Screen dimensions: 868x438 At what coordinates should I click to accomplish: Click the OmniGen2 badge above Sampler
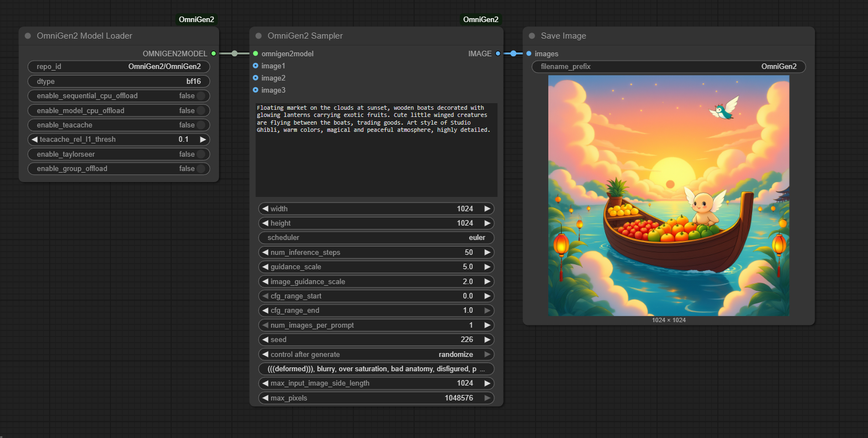481,19
